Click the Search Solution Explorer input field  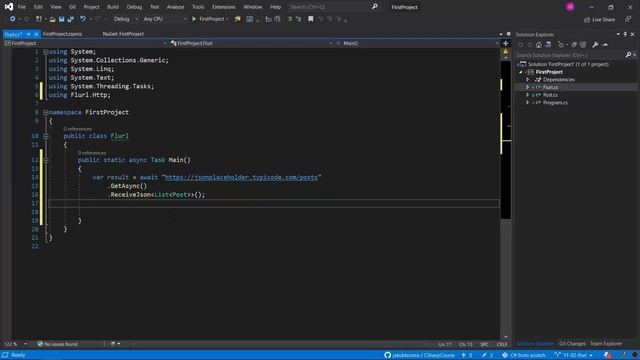(570, 55)
